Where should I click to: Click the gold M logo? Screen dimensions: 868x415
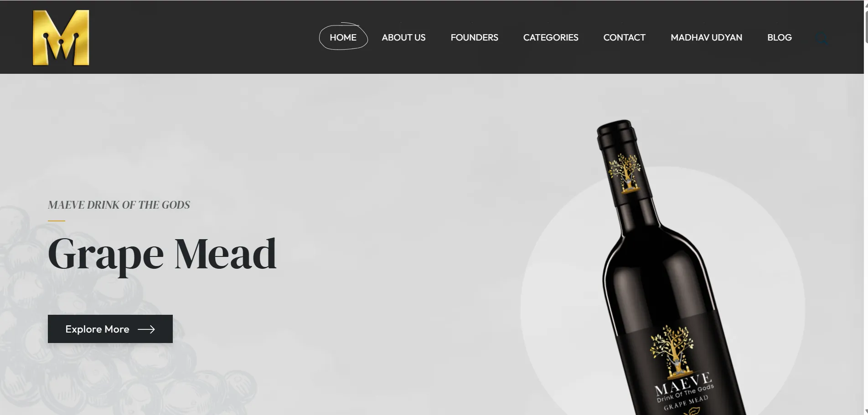(61, 38)
